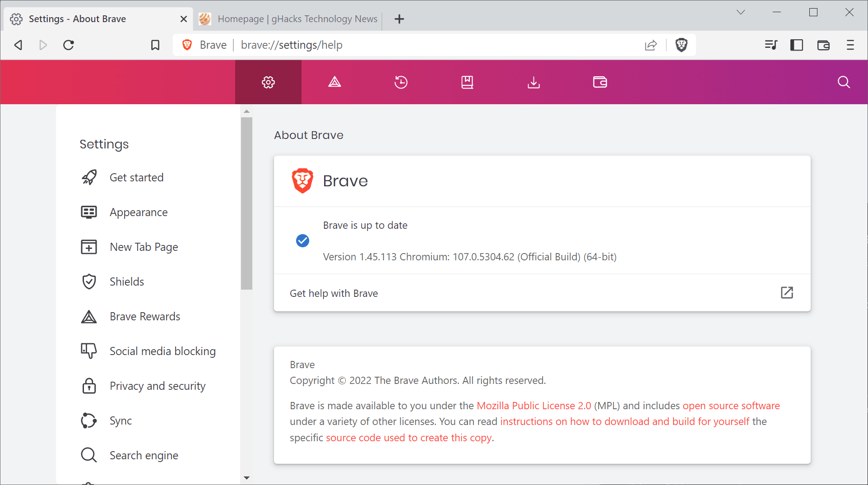
Task: Click the New Tab Page plus-window icon
Action: pyautogui.click(x=89, y=247)
